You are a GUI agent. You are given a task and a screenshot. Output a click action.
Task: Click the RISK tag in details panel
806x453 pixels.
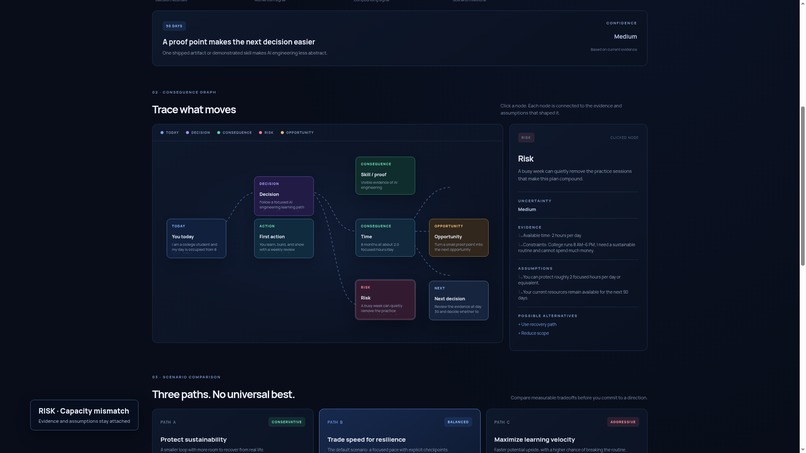pos(526,137)
